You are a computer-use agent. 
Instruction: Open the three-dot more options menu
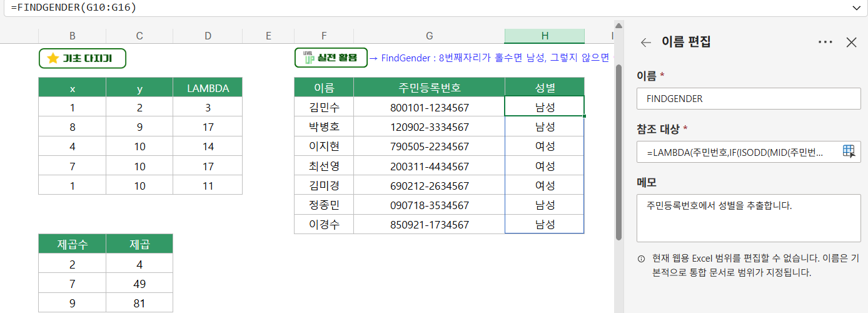tap(825, 43)
